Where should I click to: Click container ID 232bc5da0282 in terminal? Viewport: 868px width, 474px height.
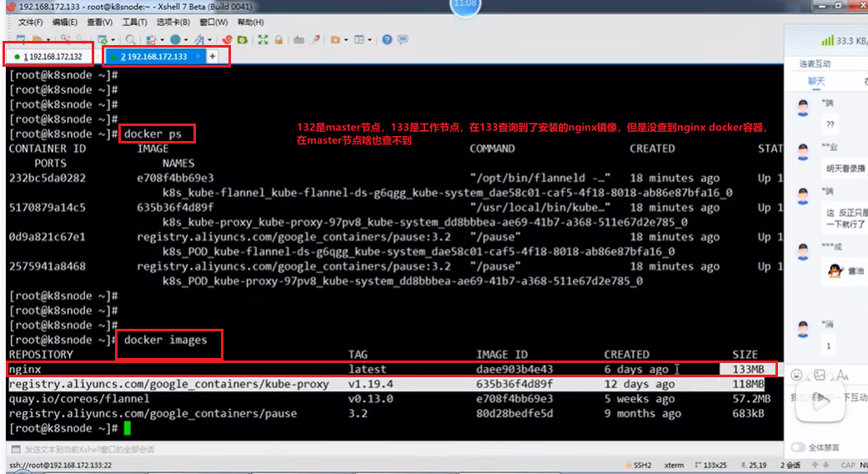pos(47,179)
